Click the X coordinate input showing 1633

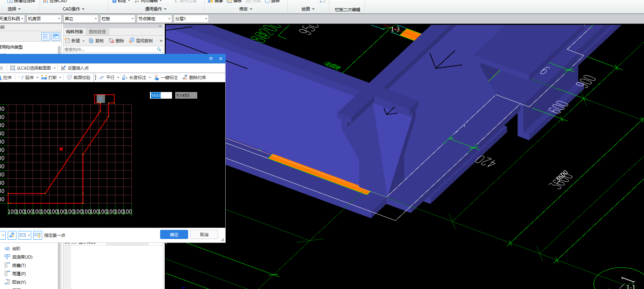pos(161,95)
